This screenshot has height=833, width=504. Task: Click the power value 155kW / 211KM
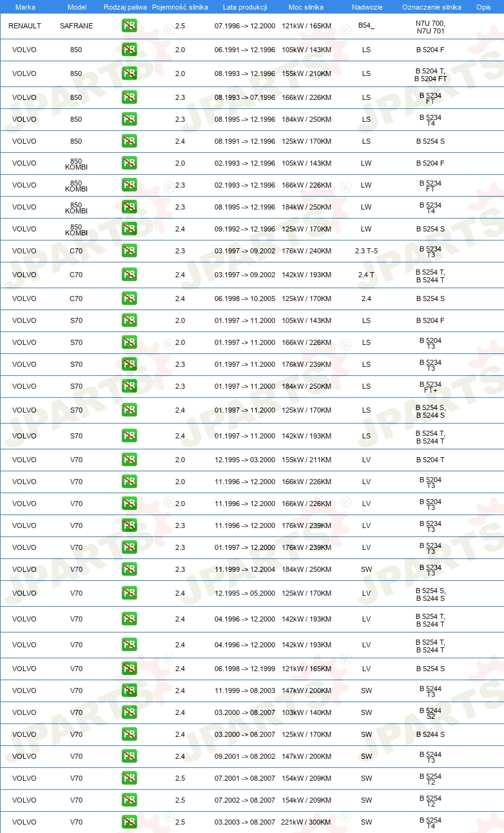[x=306, y=460]
